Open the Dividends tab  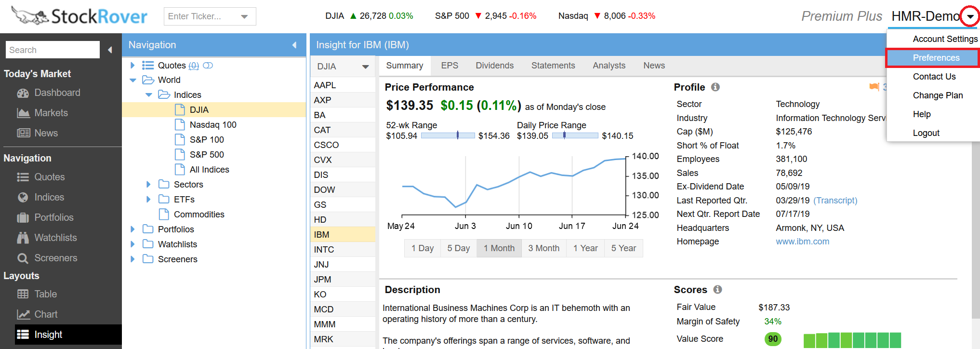pos(494,66)
